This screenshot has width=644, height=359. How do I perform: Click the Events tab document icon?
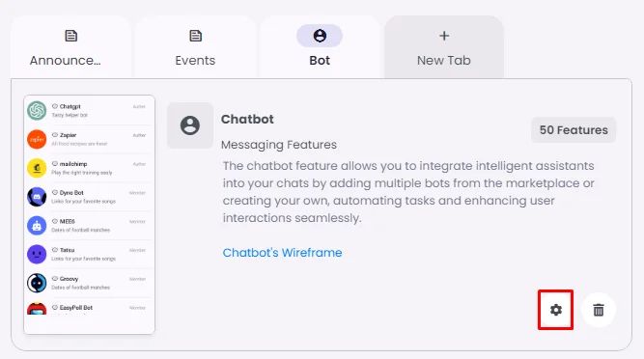[195, 36]
